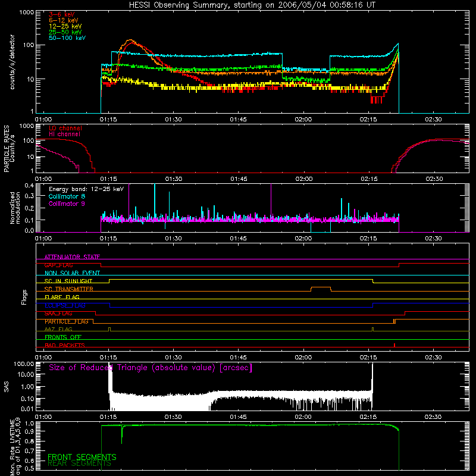Click the red spike on the BAD_PACKETS line
Screen dimensions: 476x476
click(x=394, y=345)
